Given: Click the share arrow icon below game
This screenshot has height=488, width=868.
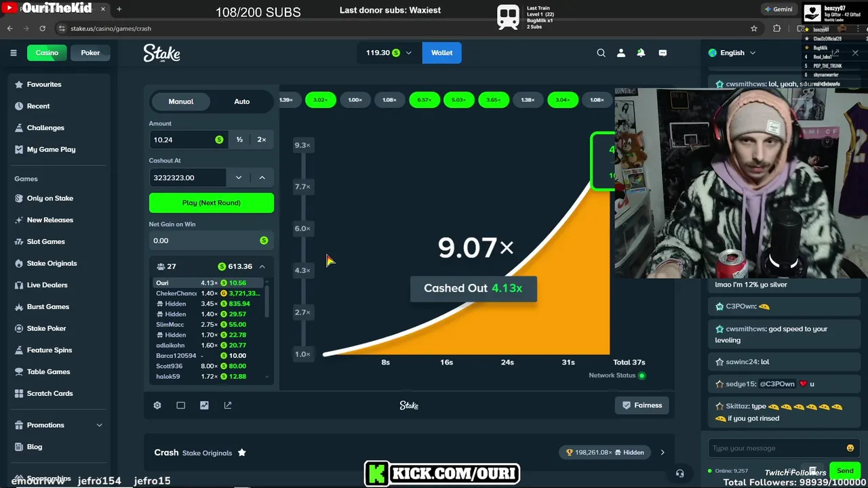Looking at the screenshot, I should pos(228,405).
